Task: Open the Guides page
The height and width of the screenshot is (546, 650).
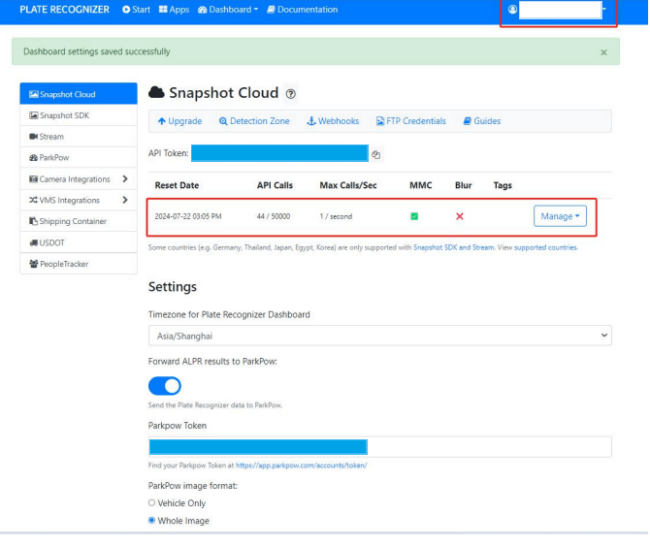Action: [482, 121]
